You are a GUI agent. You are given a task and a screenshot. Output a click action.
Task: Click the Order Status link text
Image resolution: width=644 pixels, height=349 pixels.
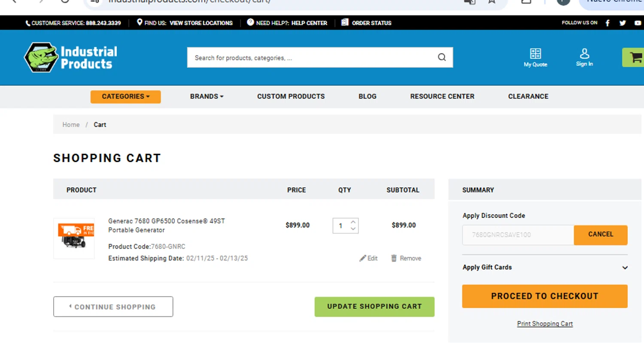[x=372, y=23]
